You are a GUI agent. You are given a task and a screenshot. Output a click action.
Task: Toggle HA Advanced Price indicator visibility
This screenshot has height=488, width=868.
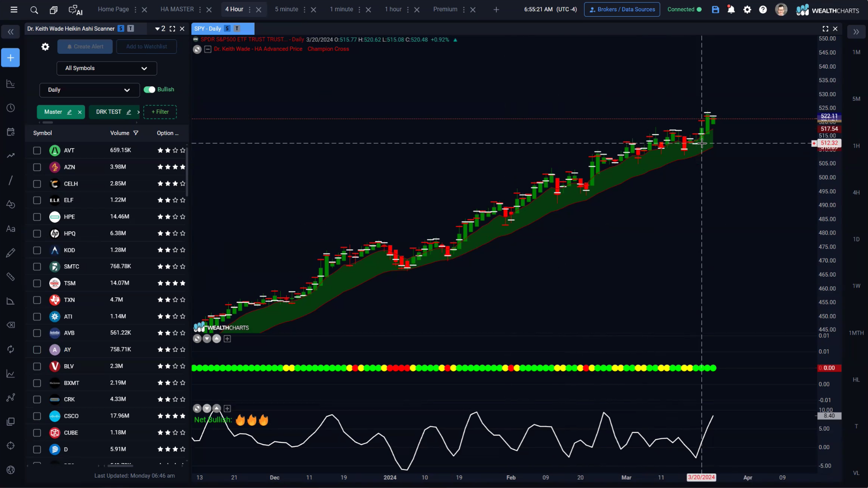click(197, 49)
